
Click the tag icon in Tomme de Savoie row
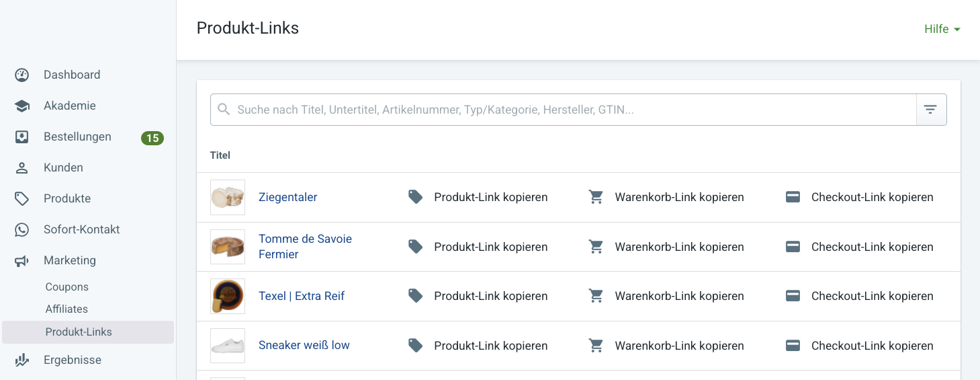point(416,247)
